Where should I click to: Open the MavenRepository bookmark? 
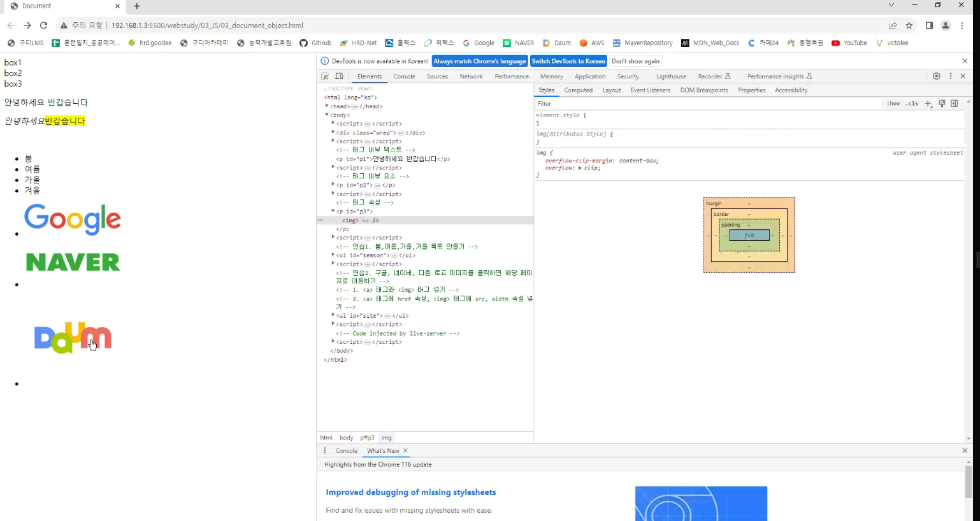pos(643,43)
